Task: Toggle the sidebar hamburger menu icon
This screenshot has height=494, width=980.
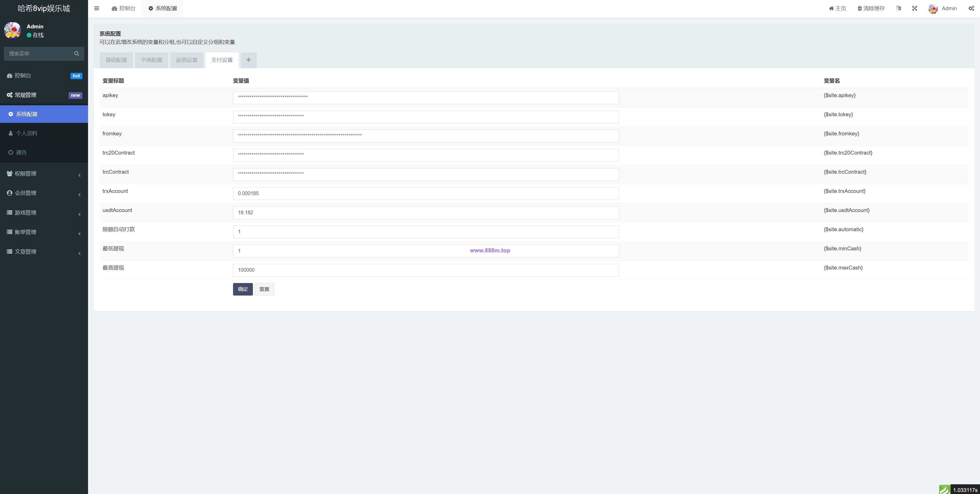Action: coord(97,8)
